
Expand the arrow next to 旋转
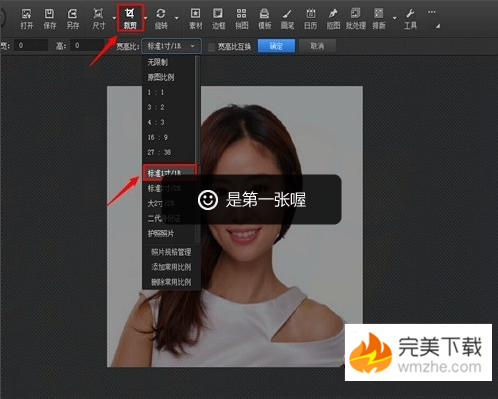(177, 18)
